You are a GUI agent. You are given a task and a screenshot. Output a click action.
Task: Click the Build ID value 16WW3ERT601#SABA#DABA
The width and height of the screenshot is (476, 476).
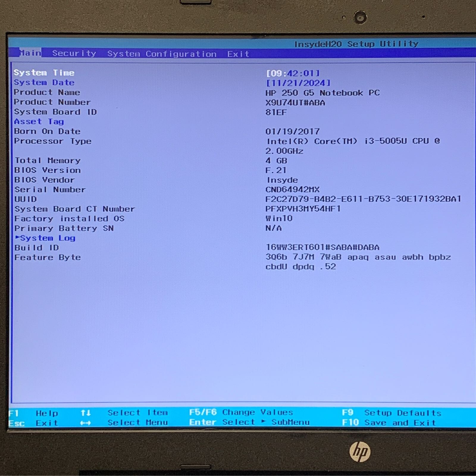(x=322, y=247)
